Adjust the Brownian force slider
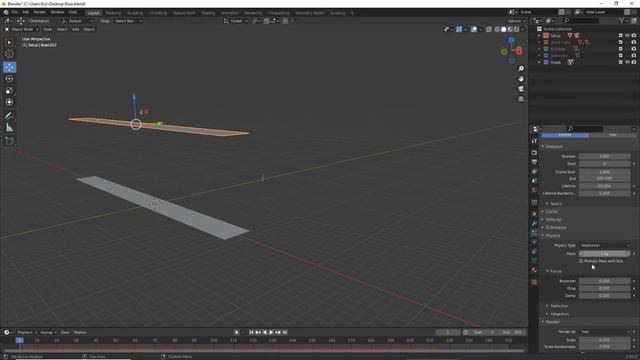The width and height of the screenshot is (640, 360). coord(604,281)
